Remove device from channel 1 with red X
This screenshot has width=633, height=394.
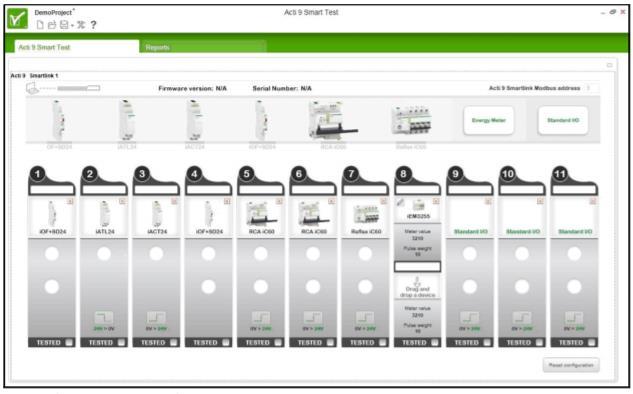pyautogui.click(x=70, y=201)
